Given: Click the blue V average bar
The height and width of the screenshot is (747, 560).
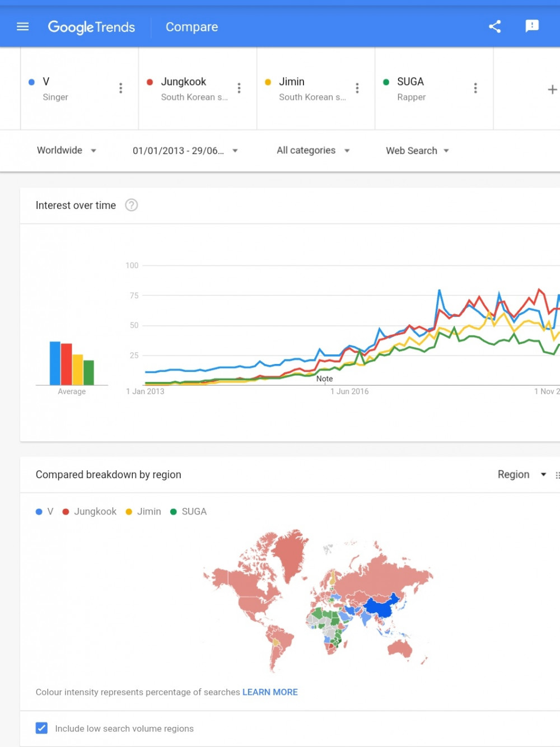Looking at the screenshot, I should point(55,363).
